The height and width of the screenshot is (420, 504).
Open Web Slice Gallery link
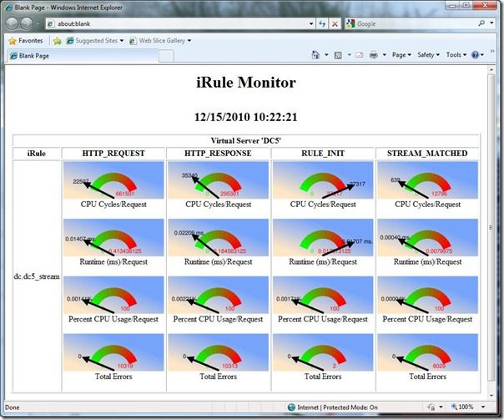pyautogui.click(x=157, y=41)
